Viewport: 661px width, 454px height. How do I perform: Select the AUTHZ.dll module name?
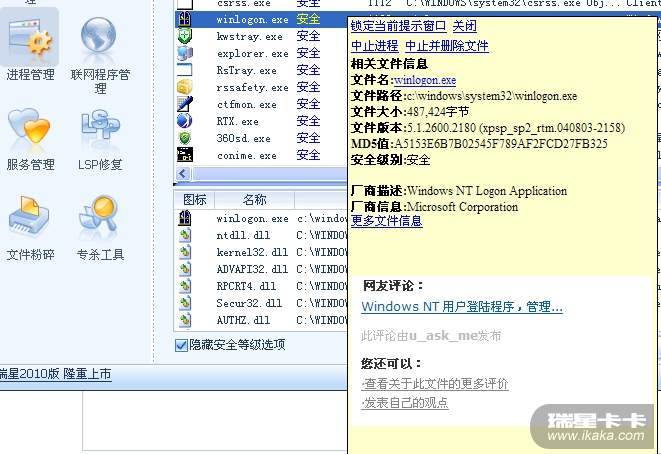243,320
